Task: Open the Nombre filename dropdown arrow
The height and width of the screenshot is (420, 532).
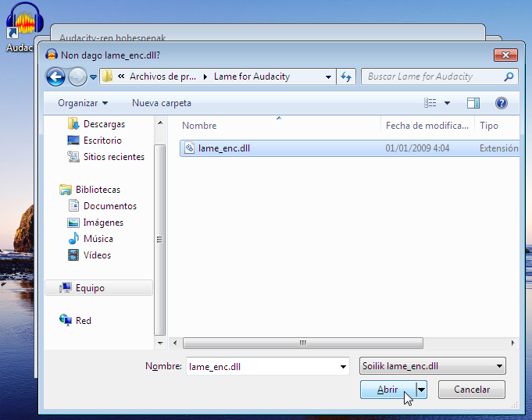Action: [343, 366]
